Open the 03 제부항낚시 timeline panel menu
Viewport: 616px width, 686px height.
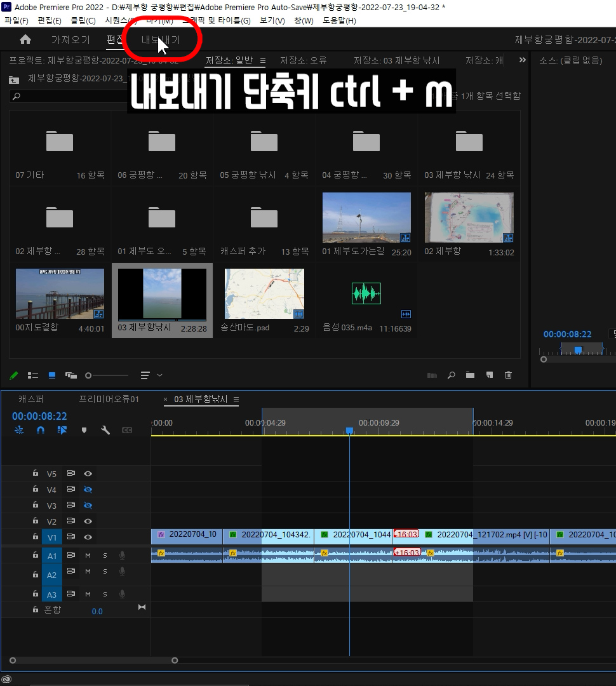click(236, 399)
